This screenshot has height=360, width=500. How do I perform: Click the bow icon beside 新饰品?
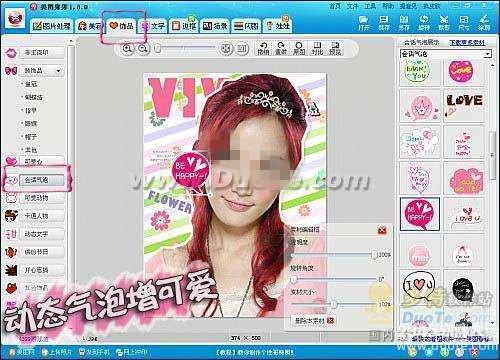point(11,71)
